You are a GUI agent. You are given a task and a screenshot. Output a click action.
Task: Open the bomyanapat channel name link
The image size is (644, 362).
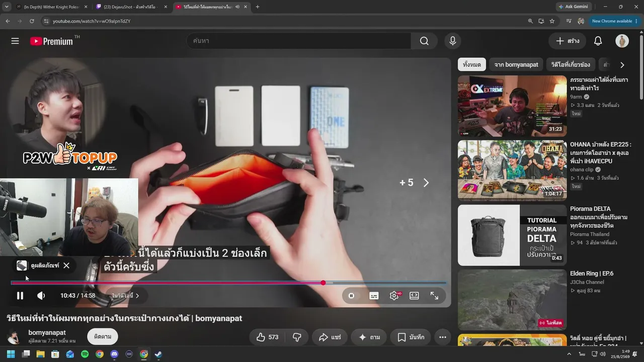[47, 333]
